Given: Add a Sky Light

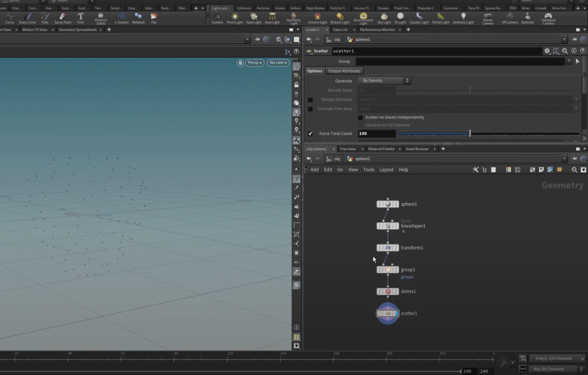Looking at the screenshot, I should pyautogui.click(x=384, y=18).
